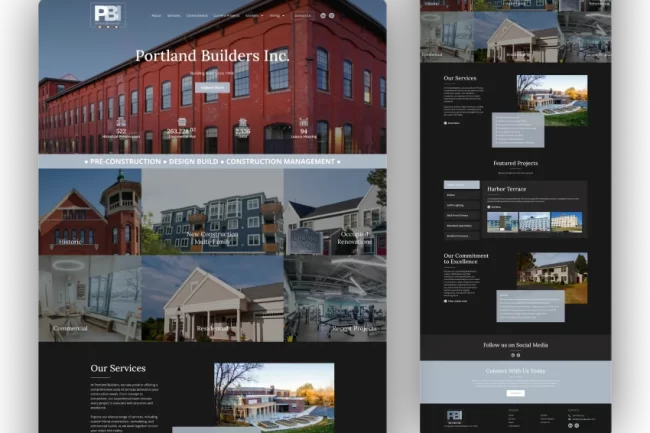Click the first social icon in the header
The width and height of the screenshot is (650, 433).
[324, 16]
